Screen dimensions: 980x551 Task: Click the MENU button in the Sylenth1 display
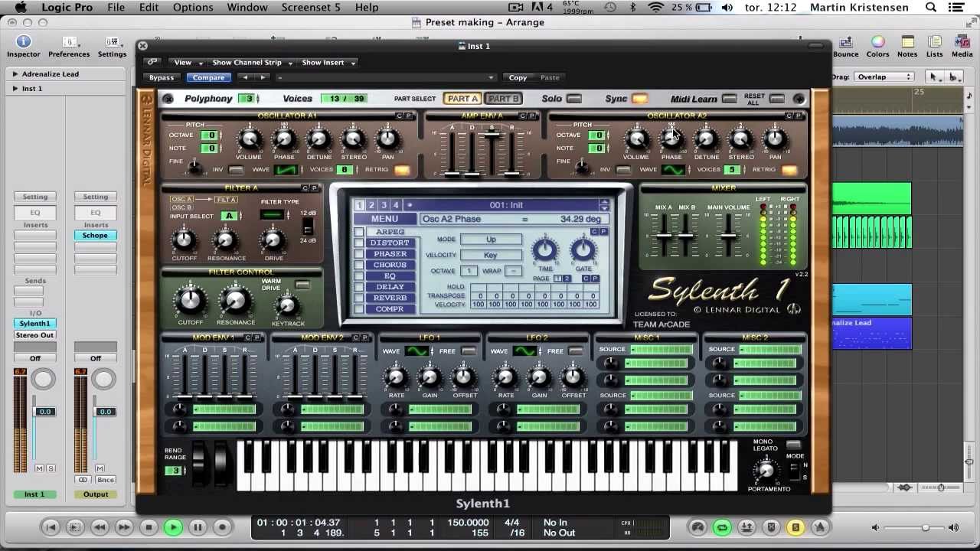coord(384,219)
